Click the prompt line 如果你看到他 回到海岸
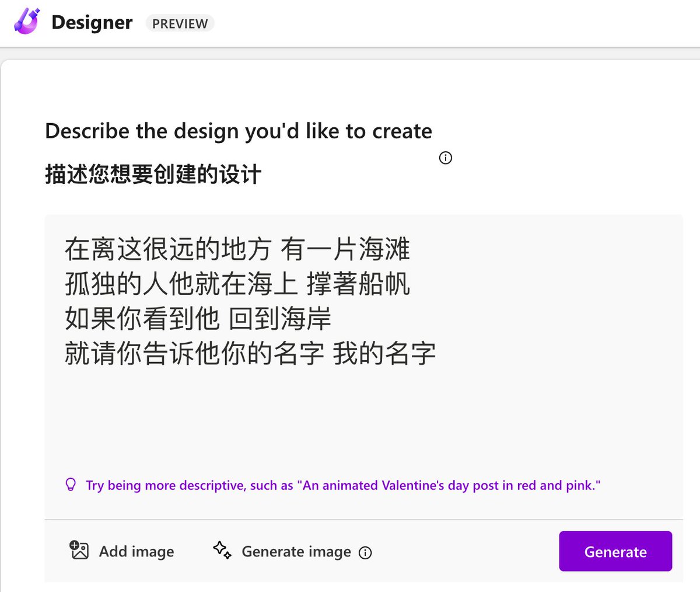 point(198,319)
